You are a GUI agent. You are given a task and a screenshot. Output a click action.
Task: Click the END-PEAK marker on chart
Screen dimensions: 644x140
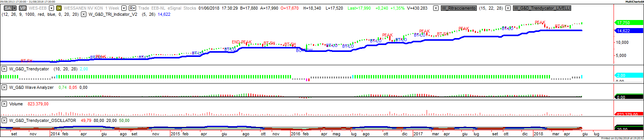pyautogui.click(x=242, y=42)
